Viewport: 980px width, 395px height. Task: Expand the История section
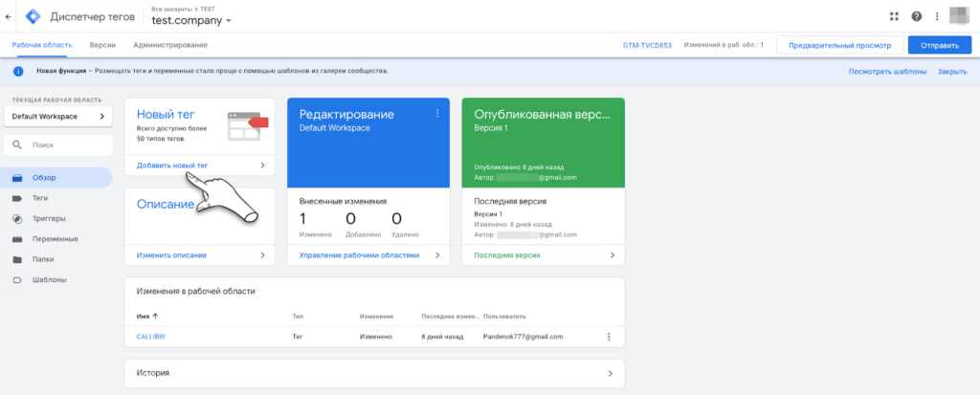tap(374, 373)
